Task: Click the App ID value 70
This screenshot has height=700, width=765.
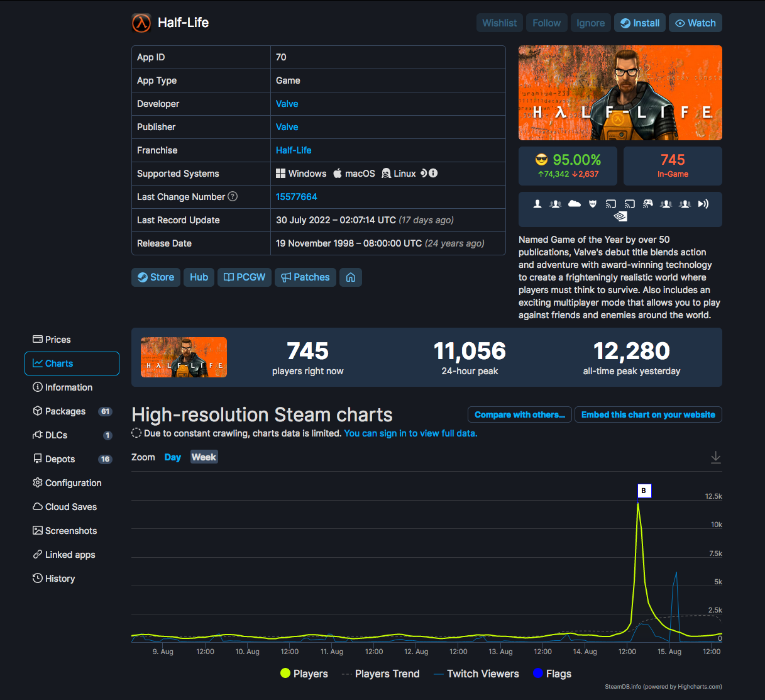Action: [x=281, y=57]
